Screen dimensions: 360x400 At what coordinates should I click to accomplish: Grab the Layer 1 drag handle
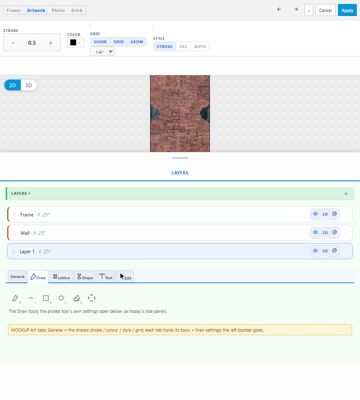14,251
